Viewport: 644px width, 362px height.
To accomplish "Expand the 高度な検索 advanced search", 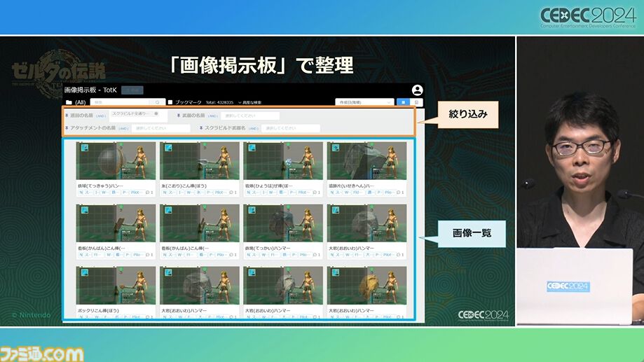I will 249,102.
